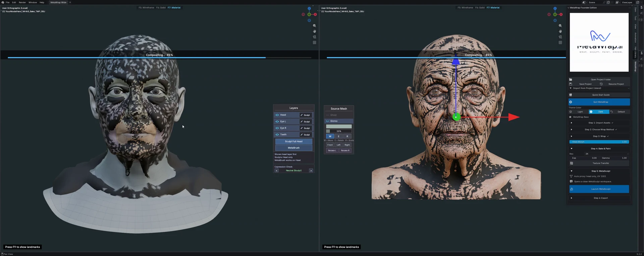The height and width of the screenshot is (256, 644).
Task: Click the pan hand icon in left viewport
Action: [x=314, y=31]
